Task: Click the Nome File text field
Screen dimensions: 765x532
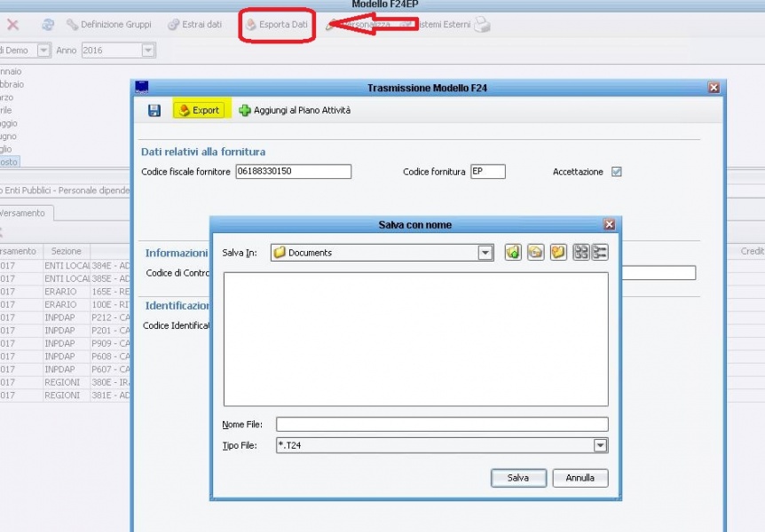Action: (442, 424)
